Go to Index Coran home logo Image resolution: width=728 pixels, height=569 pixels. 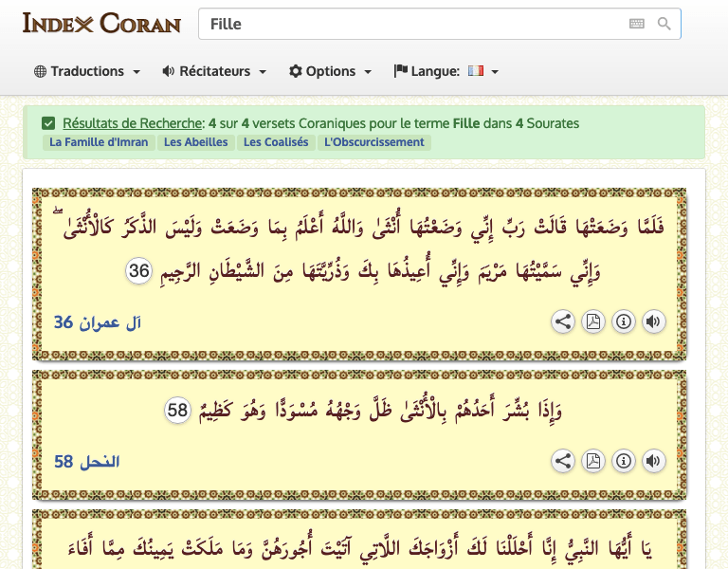click(101, 23)
